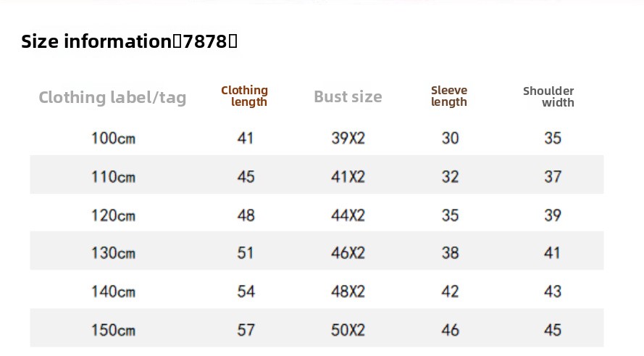Click the "Size information" heading
This screenshot has height=356, width=644.
point(129,41)
